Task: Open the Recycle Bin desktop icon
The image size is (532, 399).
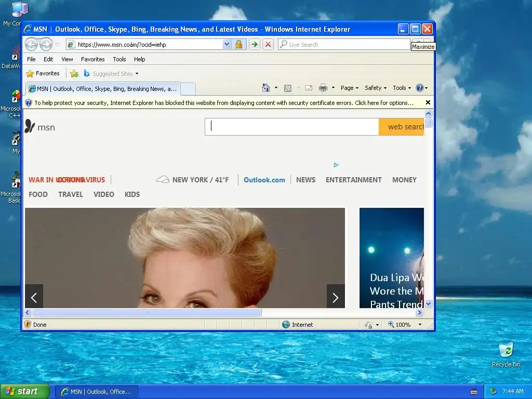Action: [x=506, y=354]
